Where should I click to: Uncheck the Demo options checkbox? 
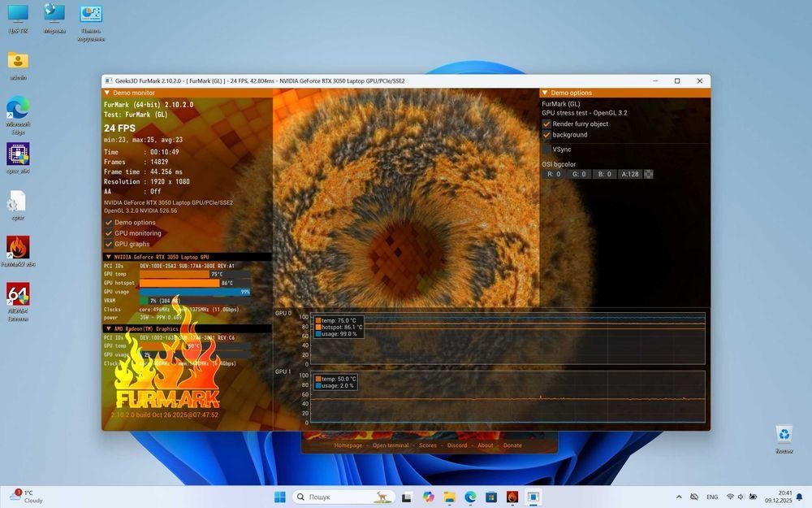[109, 223]
